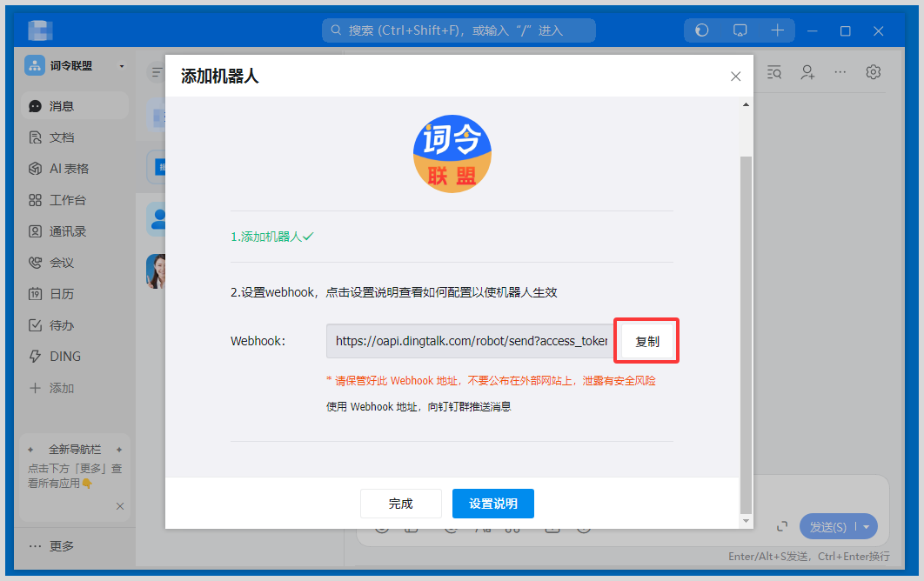Open the 发送 button dropdown arrow
This screenshot has height=581, width=924.
(x=867, y=527)
